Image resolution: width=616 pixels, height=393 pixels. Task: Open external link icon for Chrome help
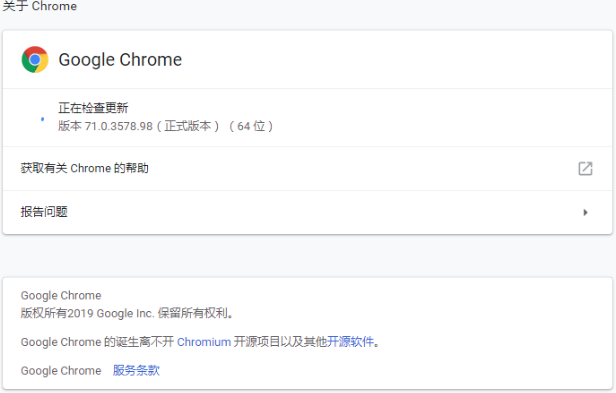[x=585, y=169]
